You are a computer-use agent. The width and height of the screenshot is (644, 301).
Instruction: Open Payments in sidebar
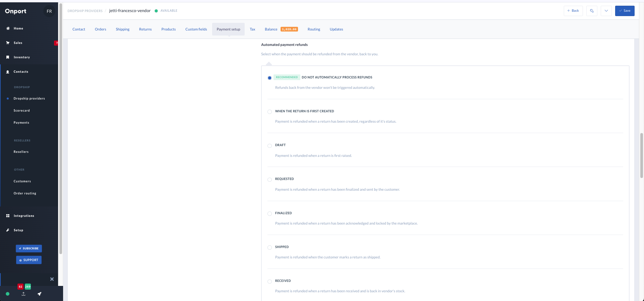pos(21,123)
